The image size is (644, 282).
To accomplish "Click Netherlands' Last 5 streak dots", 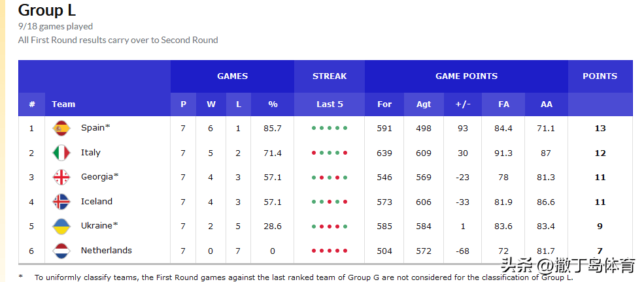I will (x=330, y=251).
